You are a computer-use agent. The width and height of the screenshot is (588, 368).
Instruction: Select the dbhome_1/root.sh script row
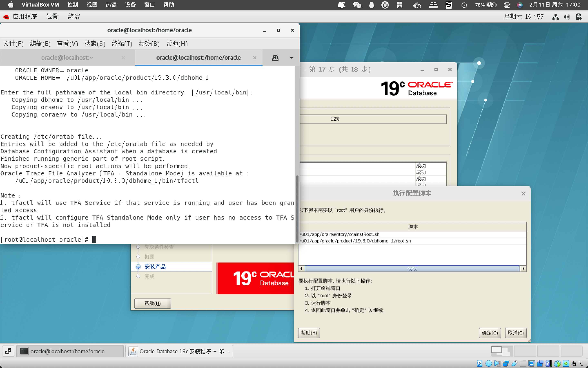click(x=412, y=241)
